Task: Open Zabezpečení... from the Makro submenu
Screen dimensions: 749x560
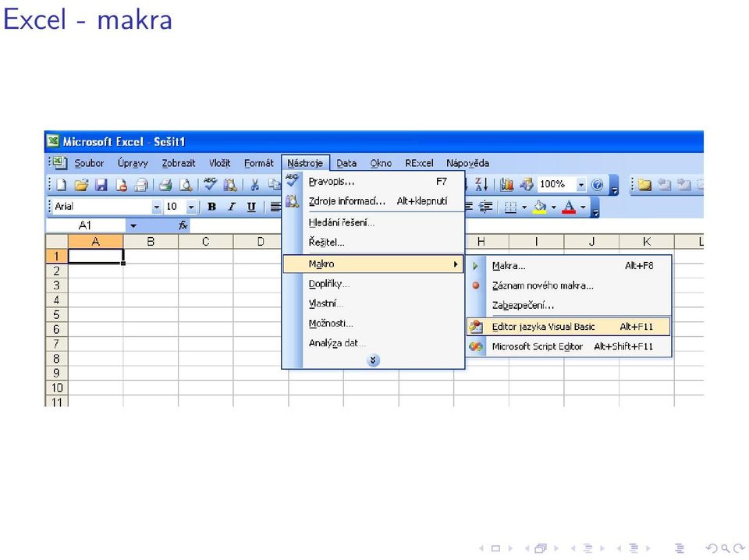Action: click(x=569, y=305)
